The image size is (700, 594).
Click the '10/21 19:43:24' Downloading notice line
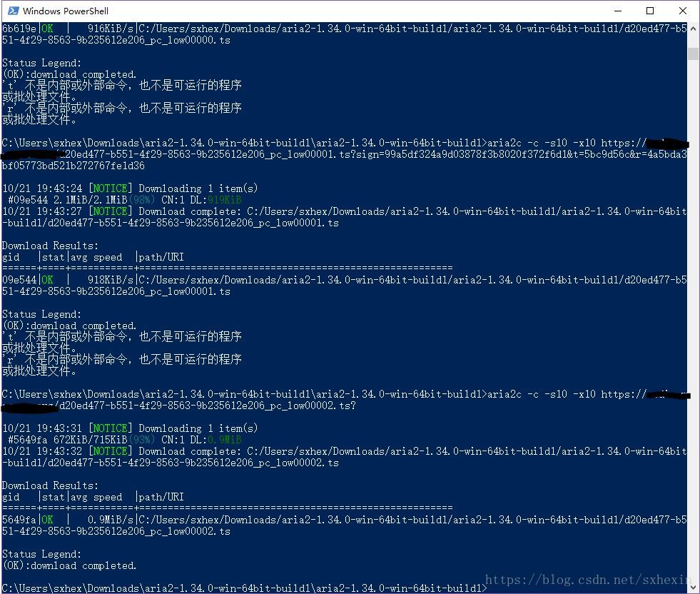tap(130, 188)
